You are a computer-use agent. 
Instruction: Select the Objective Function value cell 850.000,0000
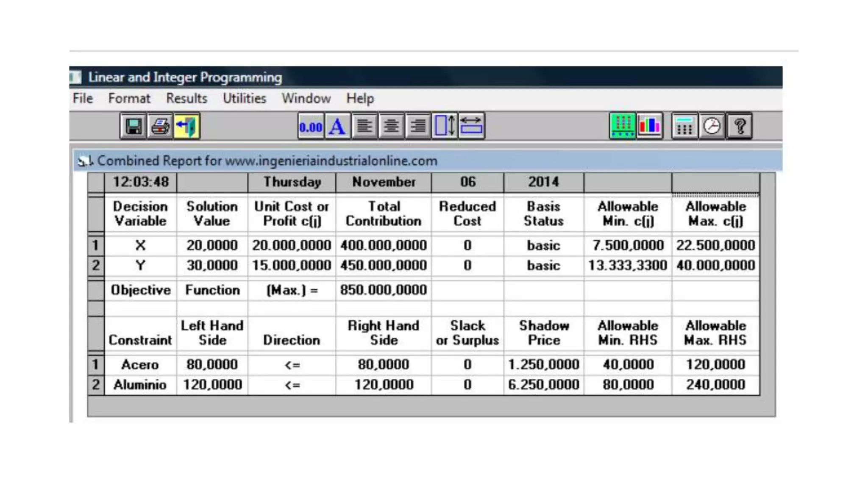tap(383, 290)
